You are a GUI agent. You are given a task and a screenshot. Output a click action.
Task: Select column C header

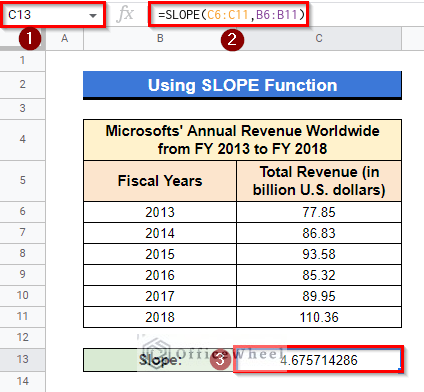(x=319, y=38)
